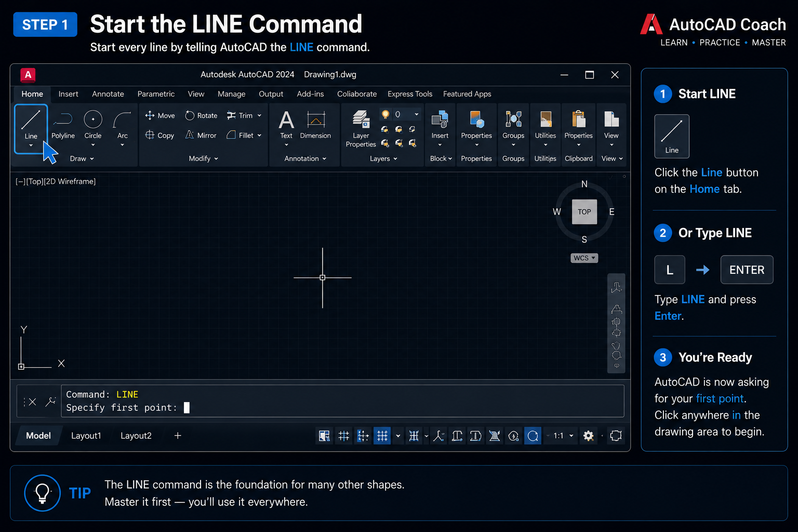The height and width of the screenshot is (532, 798).
Task: Switch to the Annotate ribbon tab
Action: [108, 94]
